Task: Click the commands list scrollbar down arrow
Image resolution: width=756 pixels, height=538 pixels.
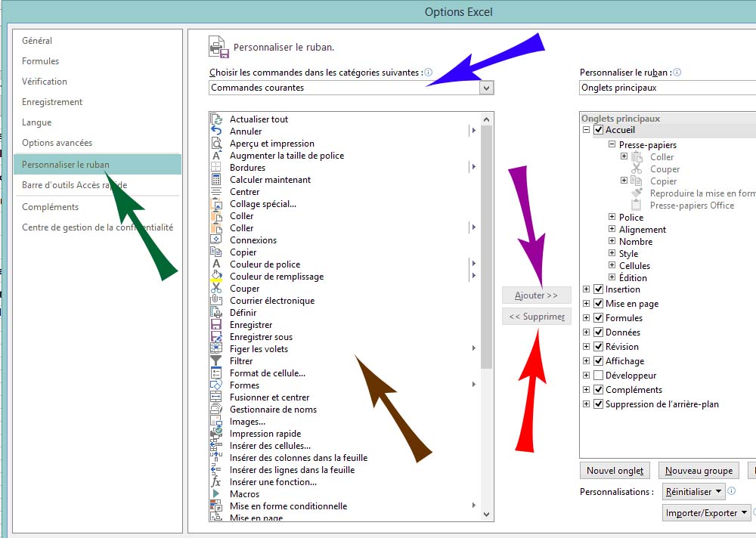Action: click(486, 515)
